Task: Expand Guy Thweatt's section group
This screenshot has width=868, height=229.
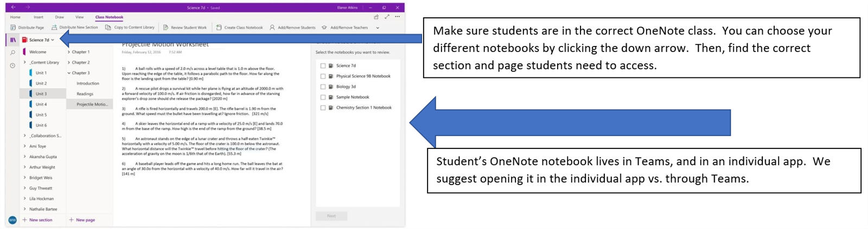Action: tap(25, 188)
